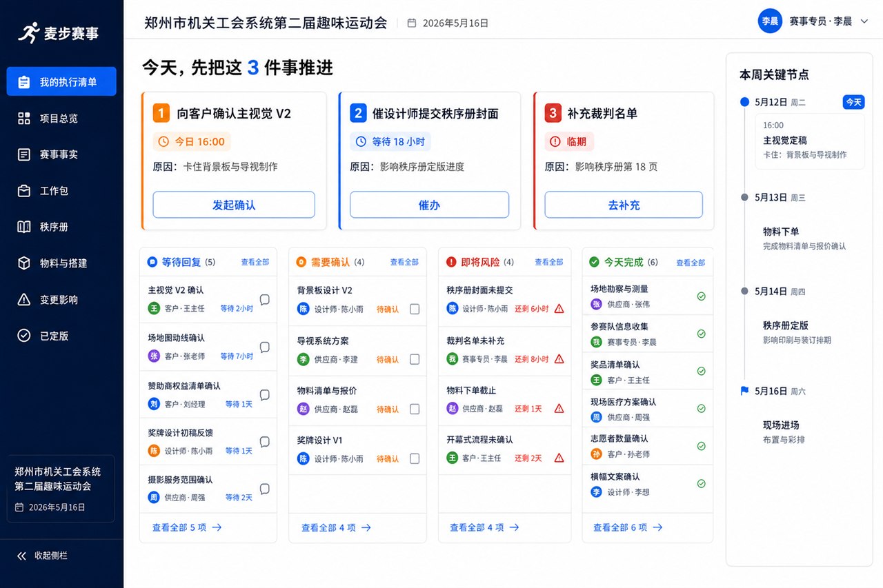This screenshot has height=588, width=883.
Task: Open 工作包 in the sidebar
Action: pyautogui.click(x=61, y=191)
